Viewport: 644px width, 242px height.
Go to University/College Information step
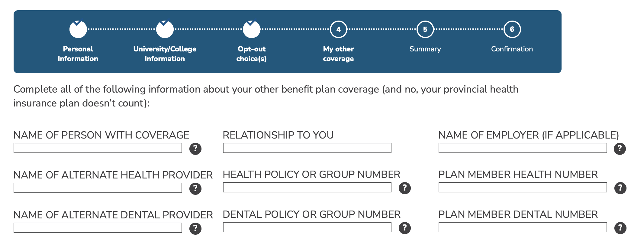coord(165,29)
